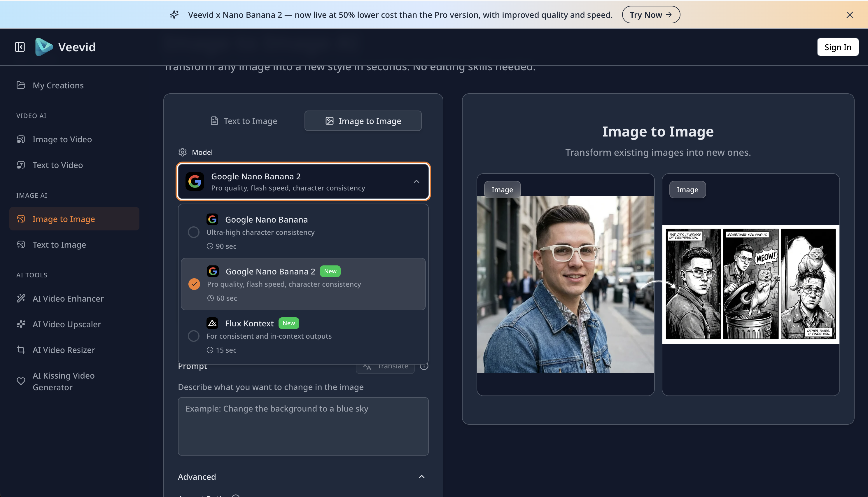868x497 pixels.
Task: Click the AI Video Upscaler sparkle icon
Action: coord(21,324)
